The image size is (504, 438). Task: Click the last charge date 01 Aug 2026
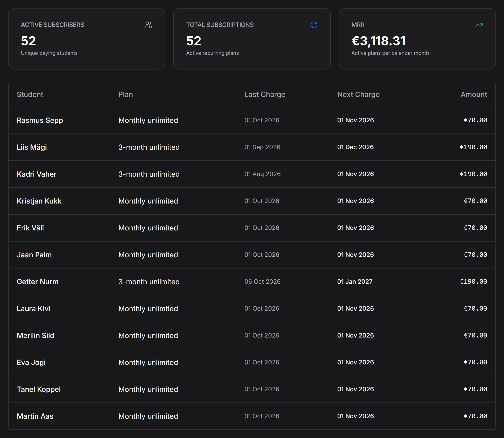[262, 174]
